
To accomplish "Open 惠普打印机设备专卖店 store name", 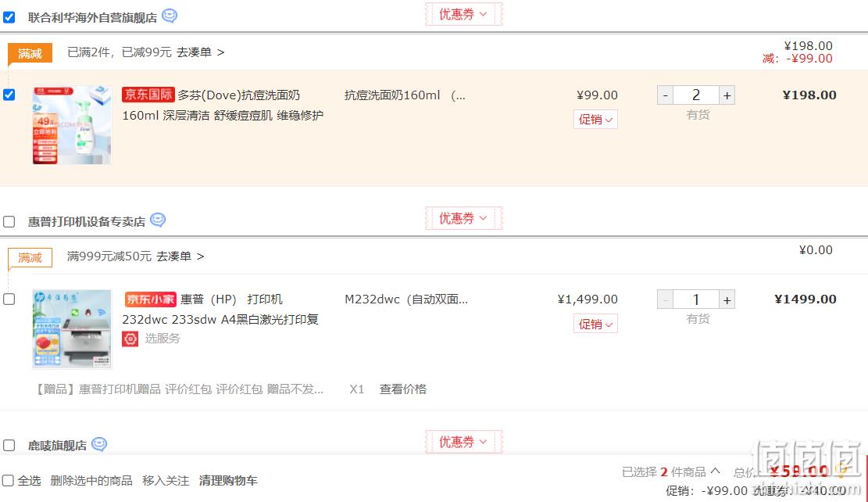I will 87,221.
